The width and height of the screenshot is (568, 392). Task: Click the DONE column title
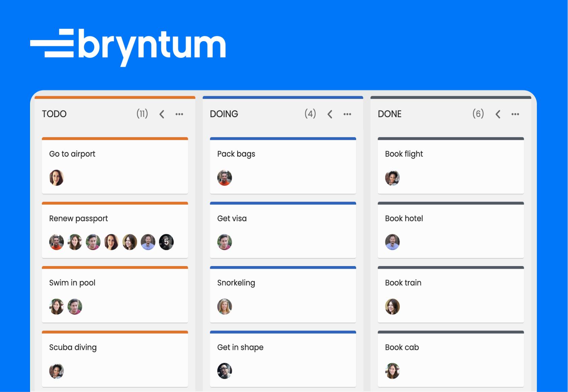[390, 114]
